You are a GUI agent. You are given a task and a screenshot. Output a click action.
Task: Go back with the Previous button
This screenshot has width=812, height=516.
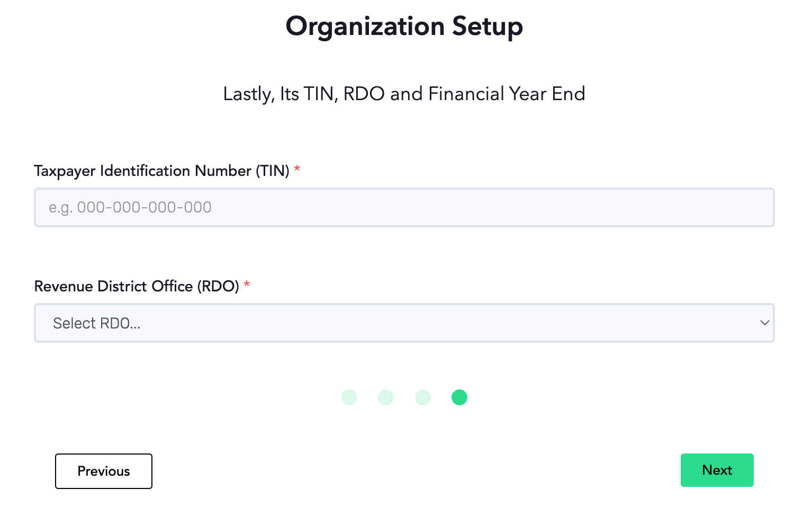coord(104,471)
